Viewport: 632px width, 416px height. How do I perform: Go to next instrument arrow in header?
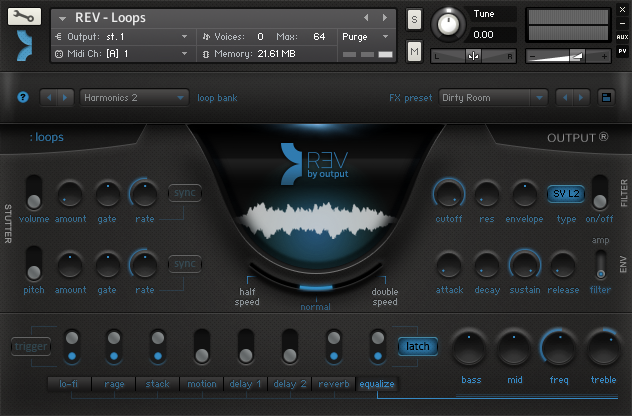(x=385, y=17)
